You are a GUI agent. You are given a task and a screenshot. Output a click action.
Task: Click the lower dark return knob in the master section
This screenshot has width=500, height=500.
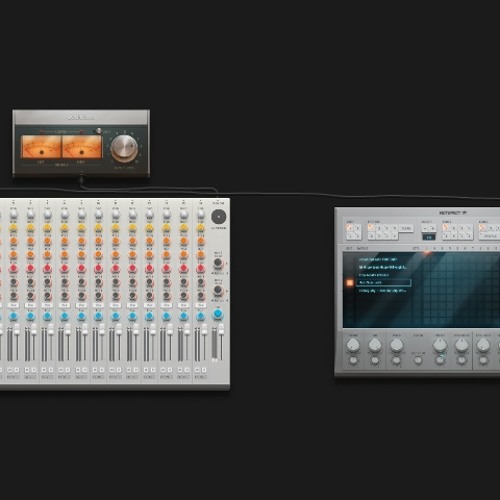point(218,290)
